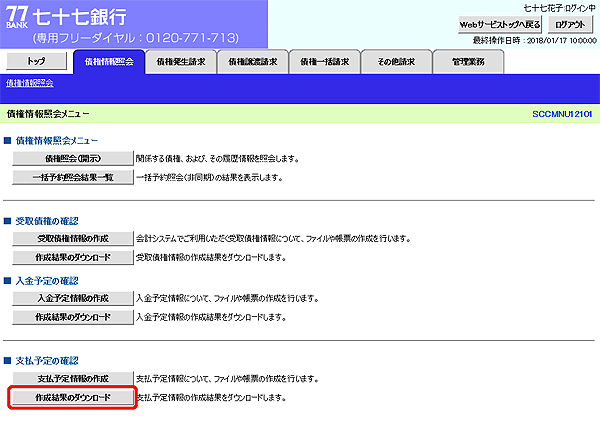Click description 一括予約照会(非同期)の結果を表示します

(x=210, y=178)
